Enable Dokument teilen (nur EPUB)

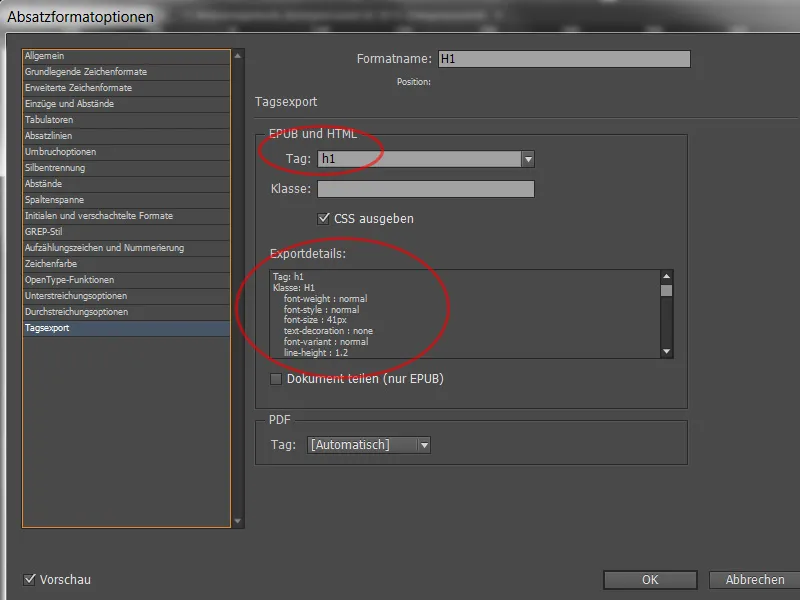coord(276,379)
